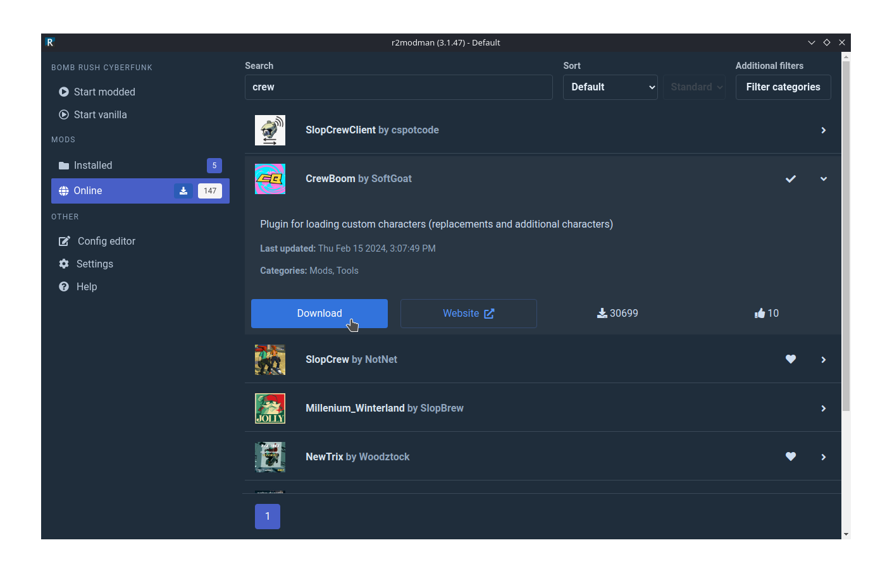Expand the SlopCrewClient mod row
This screenshot has height=588, width=892.
[x=824, y=130]
